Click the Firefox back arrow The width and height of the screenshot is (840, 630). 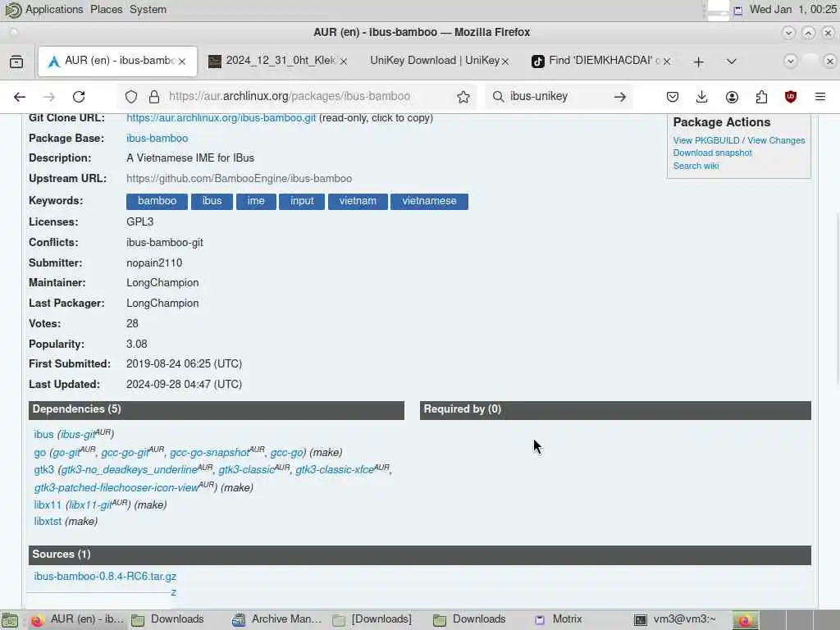click(20, 97)
